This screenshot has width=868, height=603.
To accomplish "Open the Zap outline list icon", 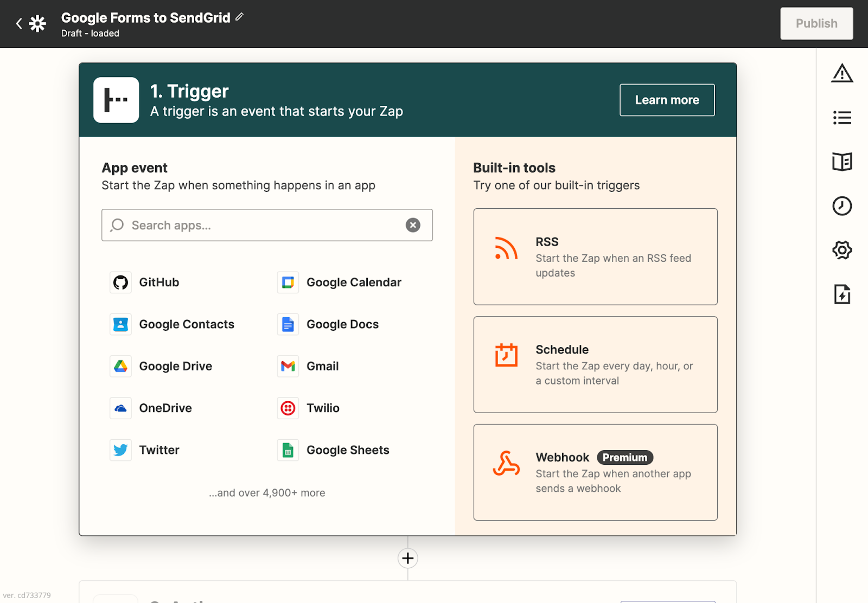I will [x=842, y=118].
